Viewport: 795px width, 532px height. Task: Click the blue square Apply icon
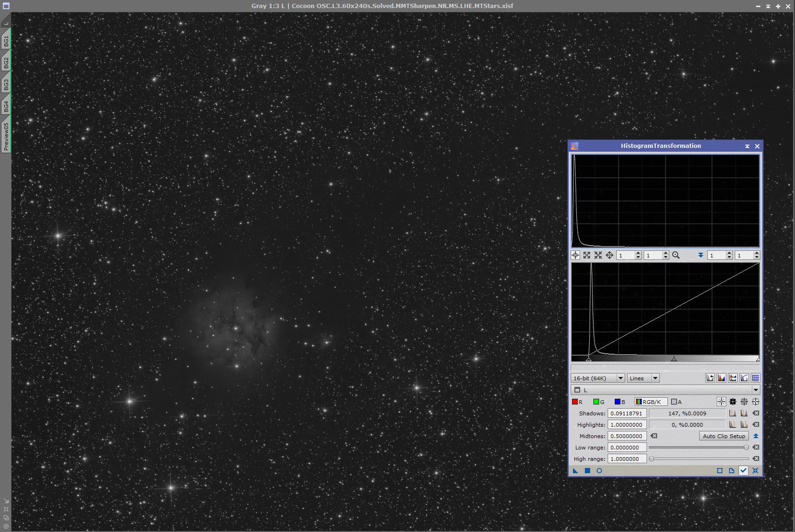(x=587, y=471)
